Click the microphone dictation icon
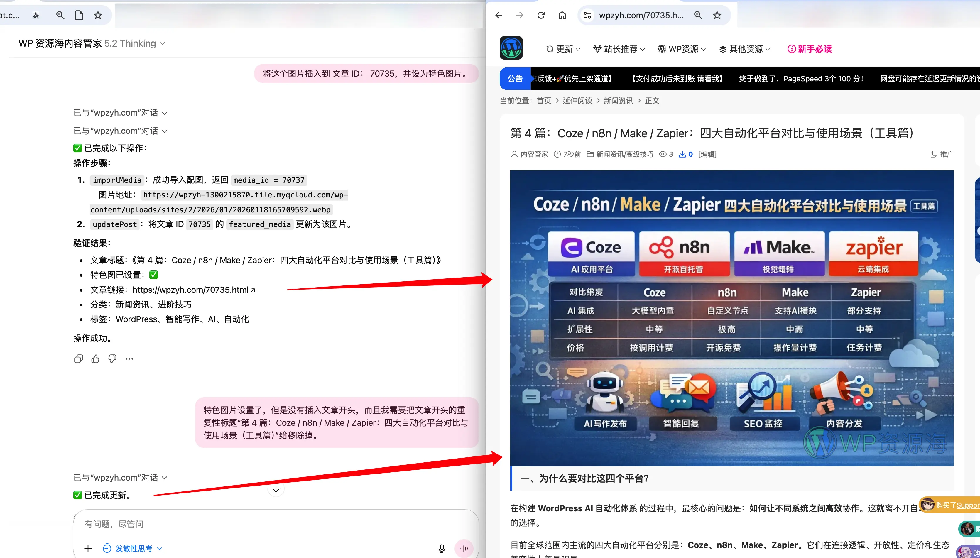The height and width of the screenshot is (558, 980). click(x=442, y=548)
